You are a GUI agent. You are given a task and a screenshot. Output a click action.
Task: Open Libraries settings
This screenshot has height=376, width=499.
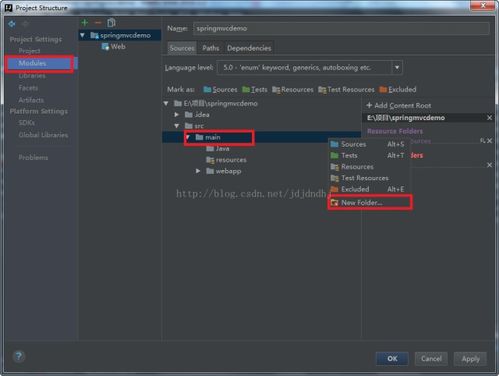[32, 76]
